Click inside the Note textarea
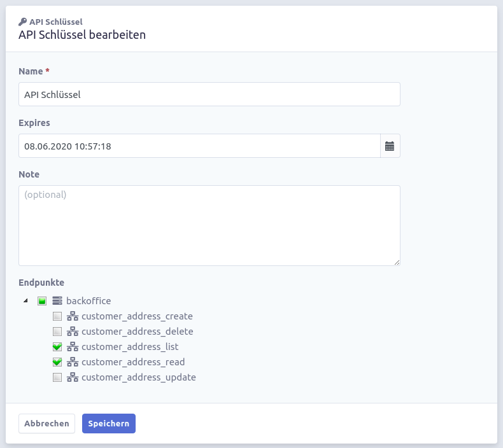Image resolution: width=503 pixels, height=448 pixels. (x=209, y=225)
